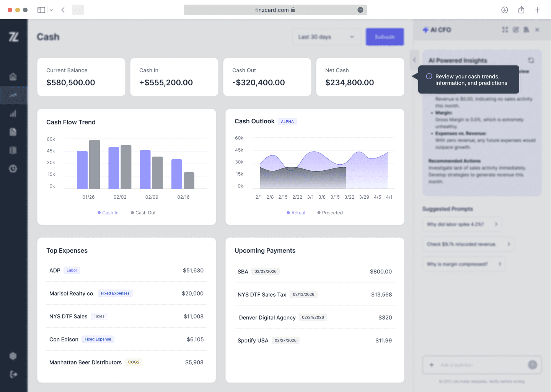This screenshot has width=551, height=392.
Task: Click the Cash In +$555,200.00 value
Action: tap(166, 82)
